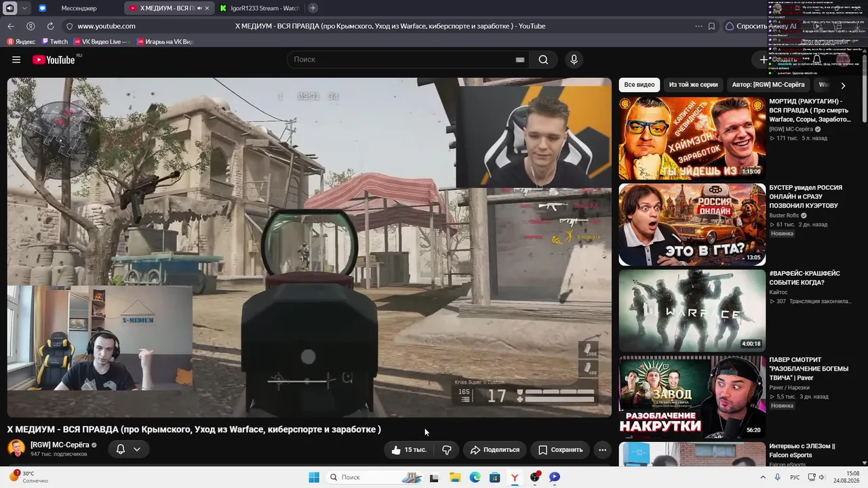Click the www.youtube.com address bar

(x=106, y=26)
